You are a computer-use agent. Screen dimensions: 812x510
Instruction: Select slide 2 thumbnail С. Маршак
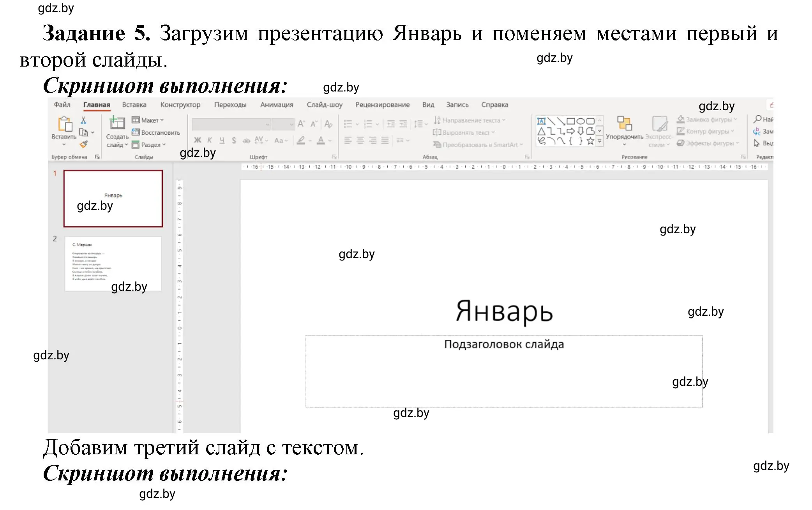113,264
